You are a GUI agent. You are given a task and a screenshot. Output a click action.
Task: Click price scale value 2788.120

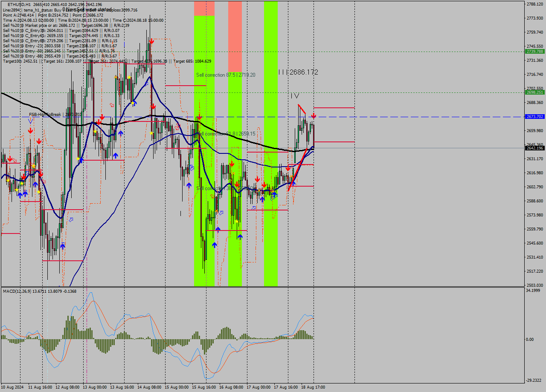click(535, 4)
